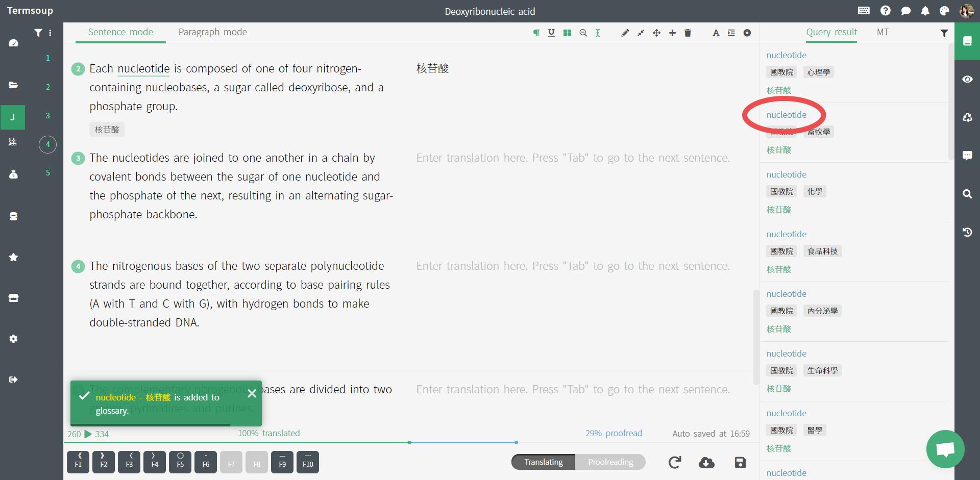Image resolution: width=980 pixels, height=480 pixels.
Task: Open the notifications bell icon
Action: pyautogui.click(x=925, y=11)
